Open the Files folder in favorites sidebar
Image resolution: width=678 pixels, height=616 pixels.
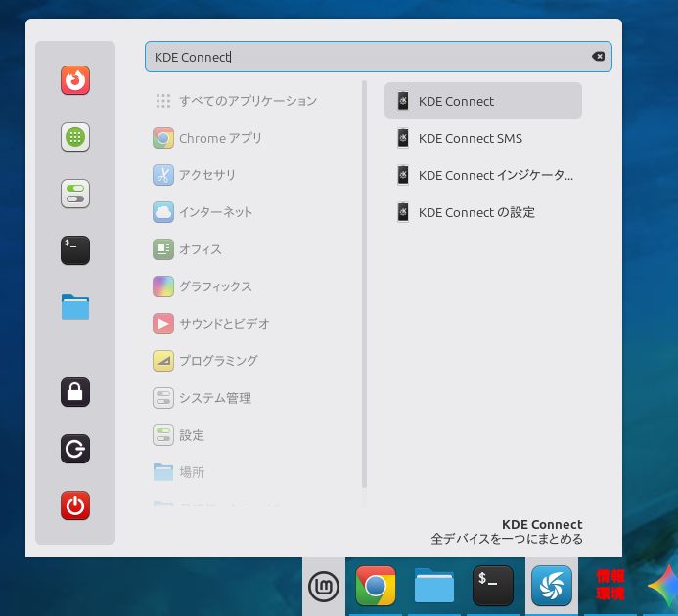pyautogui.click(x=75, y=307)
